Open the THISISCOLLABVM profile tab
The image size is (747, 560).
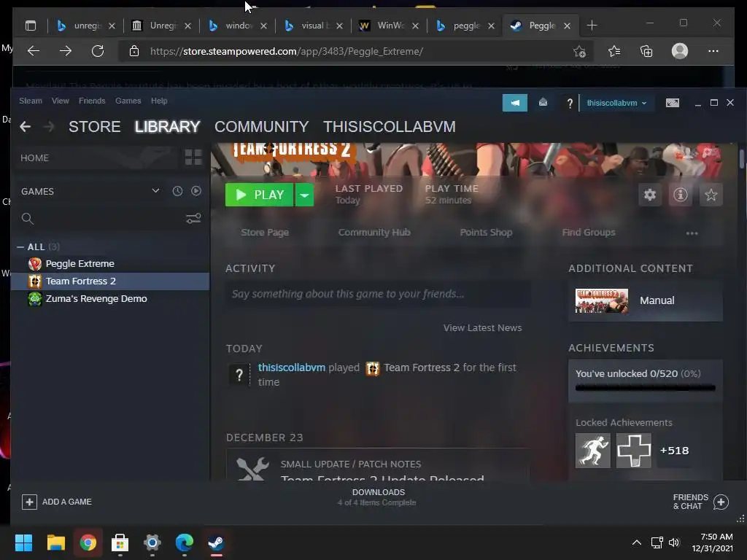(x=390, y=127)
